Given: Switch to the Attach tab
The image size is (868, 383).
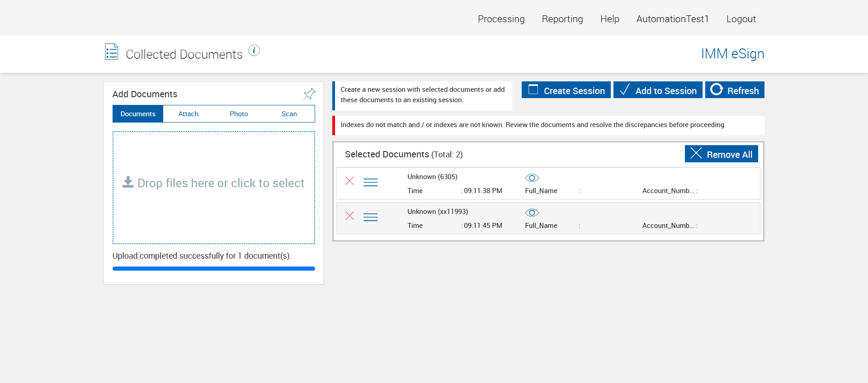Looking at the screenshot, I should [x=188, y=114].
